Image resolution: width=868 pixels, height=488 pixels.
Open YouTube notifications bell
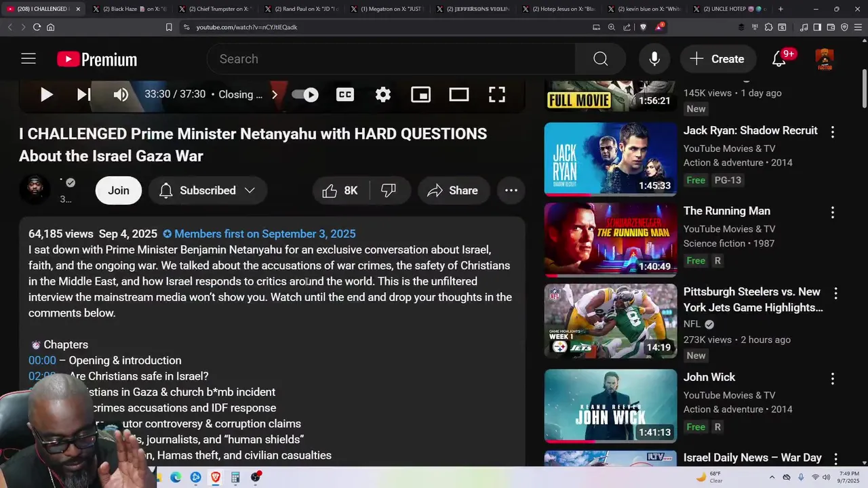[x=779, y=59]
